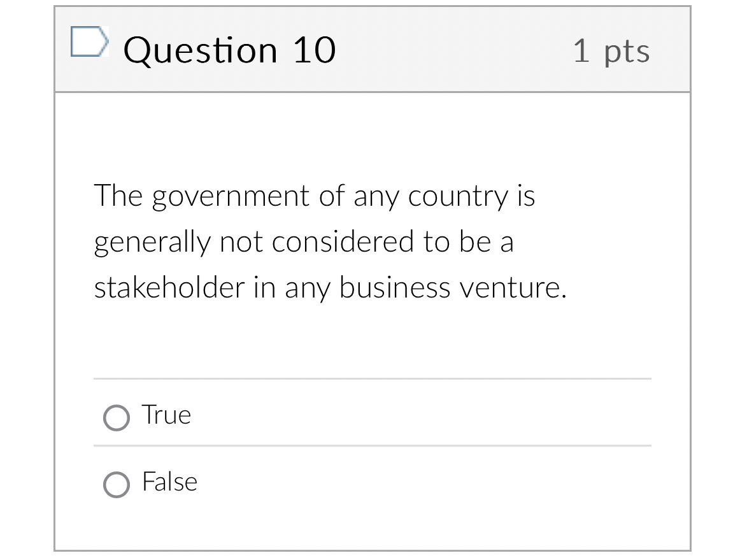Select the True radio button
The height and width of the screenshot is (560, 733).
coord(116,418)
